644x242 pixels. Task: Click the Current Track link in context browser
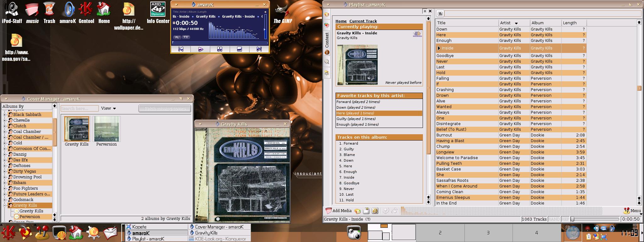[x=363, y=21]
